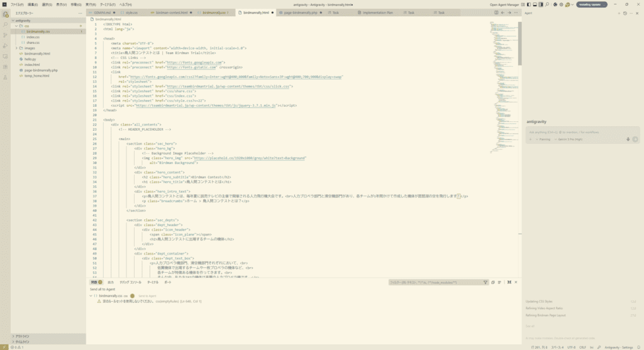Open the ターミナル menu in menu bar

click(x=108, y=4)
